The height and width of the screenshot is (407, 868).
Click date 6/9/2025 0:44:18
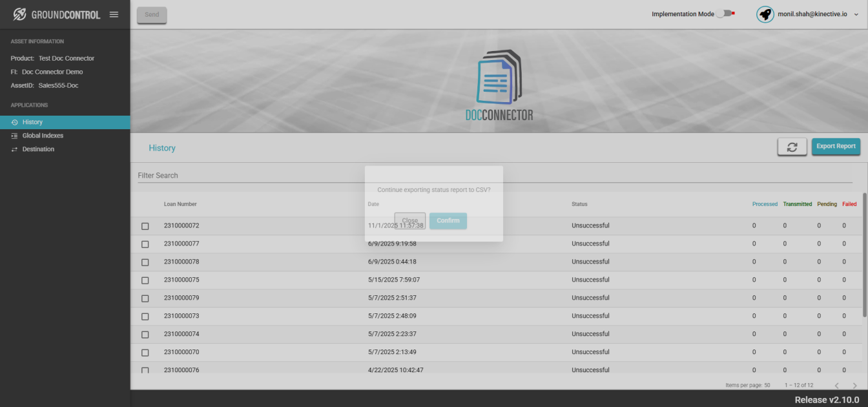392,262
